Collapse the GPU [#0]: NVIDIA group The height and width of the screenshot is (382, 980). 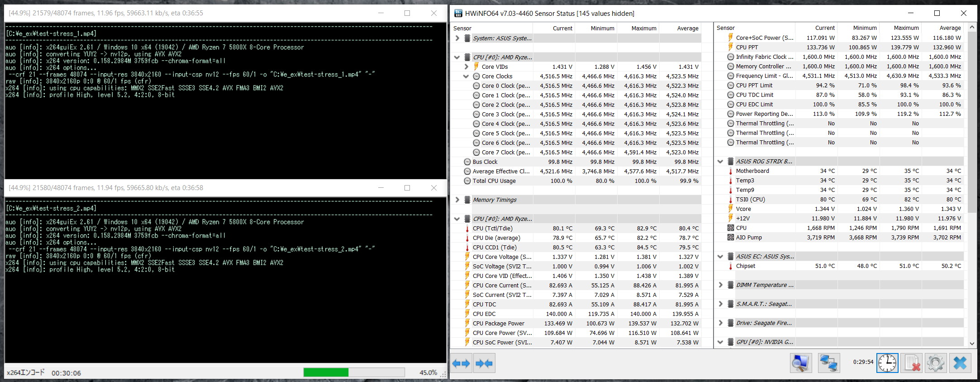tap(720, 342)
